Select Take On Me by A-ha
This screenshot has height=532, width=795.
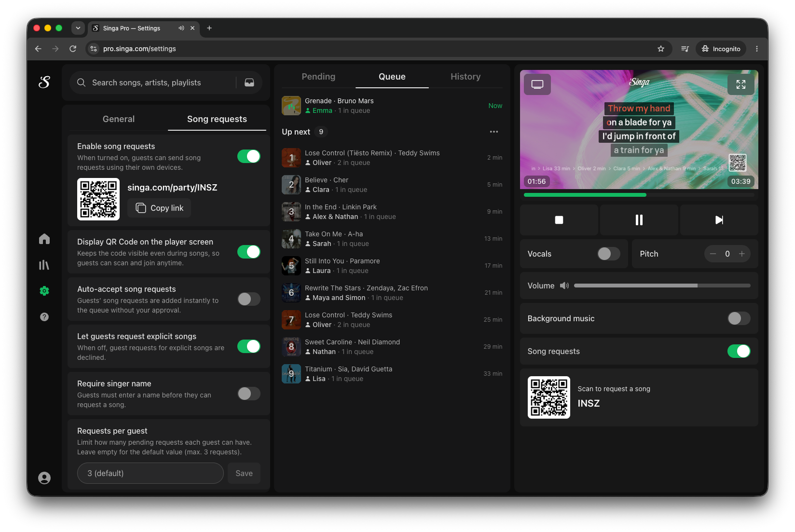(392, 239)
